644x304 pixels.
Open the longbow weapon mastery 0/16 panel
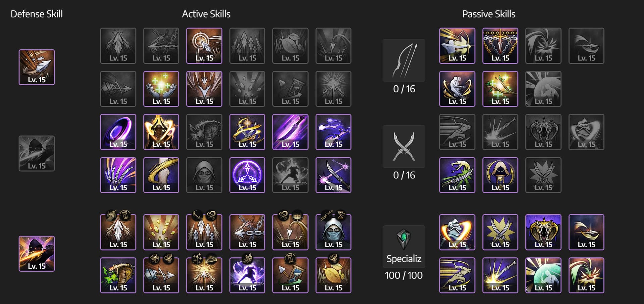point(404,67)
